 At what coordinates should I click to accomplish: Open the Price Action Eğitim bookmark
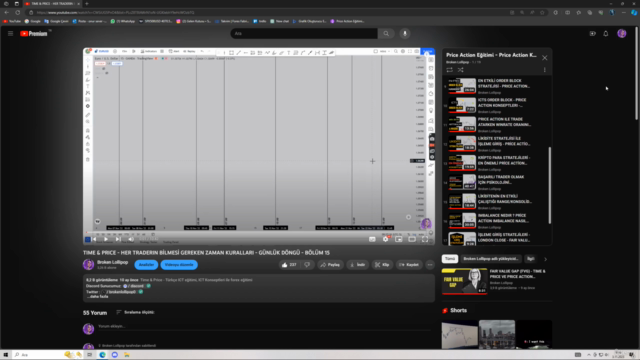pos(347,21)
